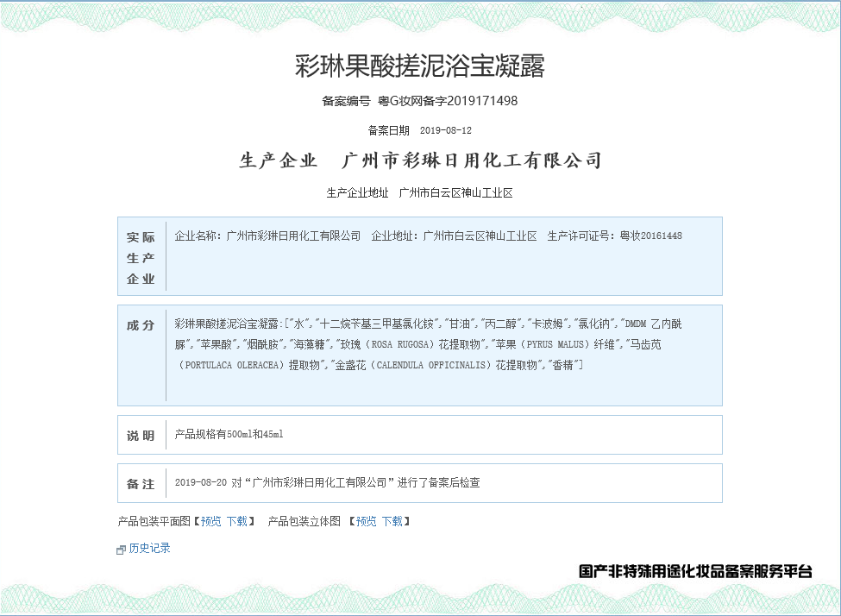
Task: Select the ingredient text PORTULACA OLERACEA
Action: [x=232, y=365]
